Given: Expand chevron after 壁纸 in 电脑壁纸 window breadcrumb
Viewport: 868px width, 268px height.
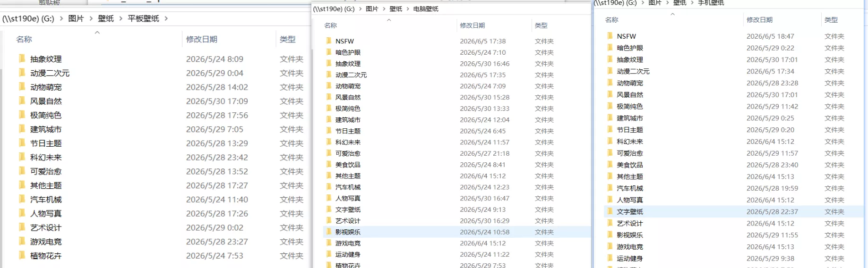Looking at the screenshot, I should 408,8.
